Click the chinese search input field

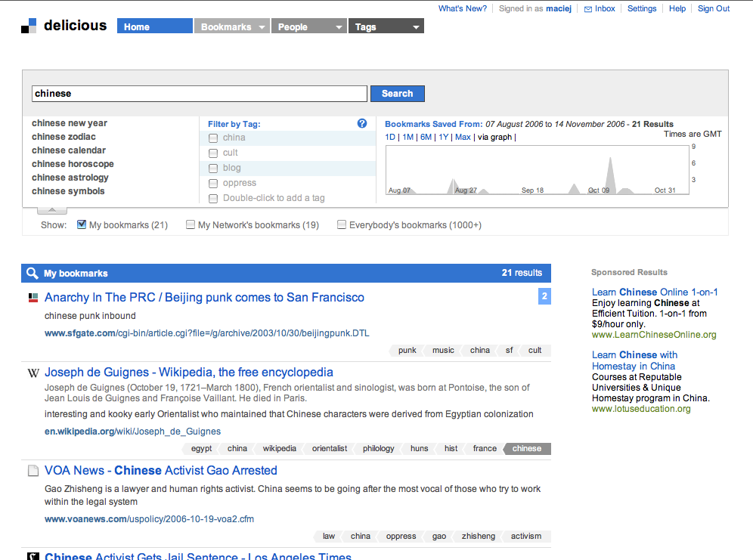coord(200,94)
